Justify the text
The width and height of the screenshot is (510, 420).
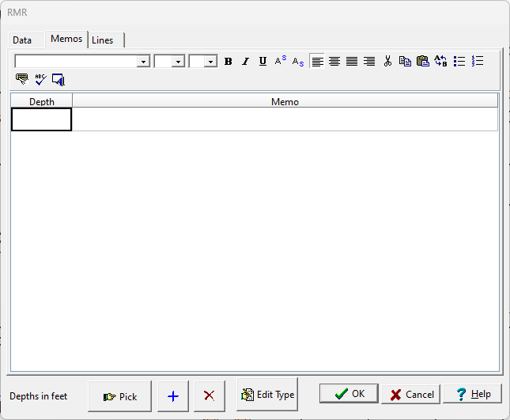[352, 61]
